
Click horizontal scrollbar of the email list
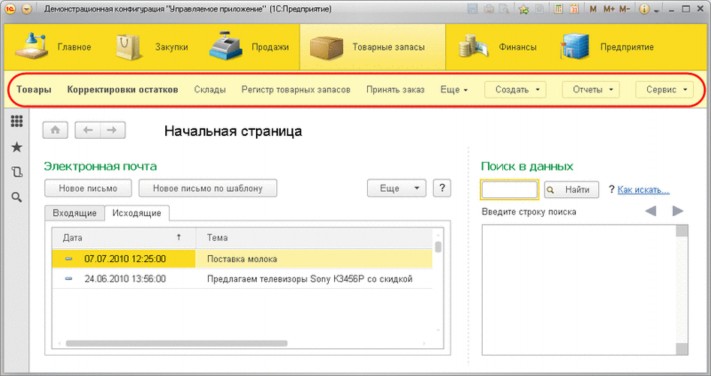pyautogui.click(x=177, y=343)
